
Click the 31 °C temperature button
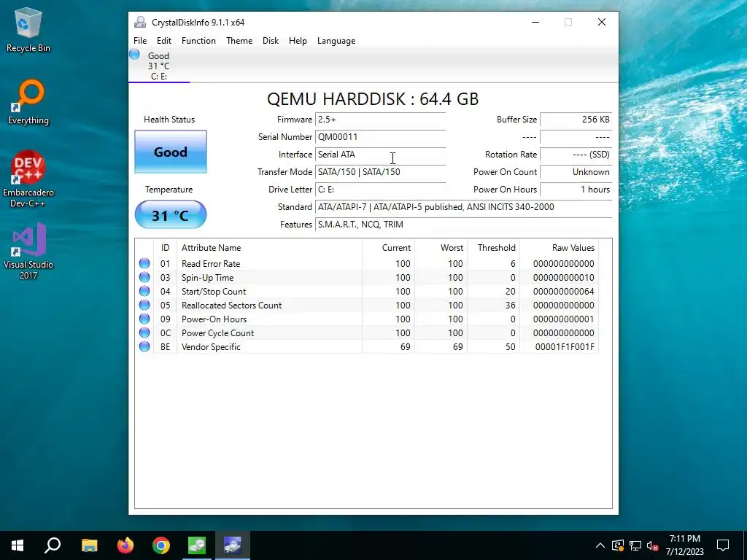[171, 215]
